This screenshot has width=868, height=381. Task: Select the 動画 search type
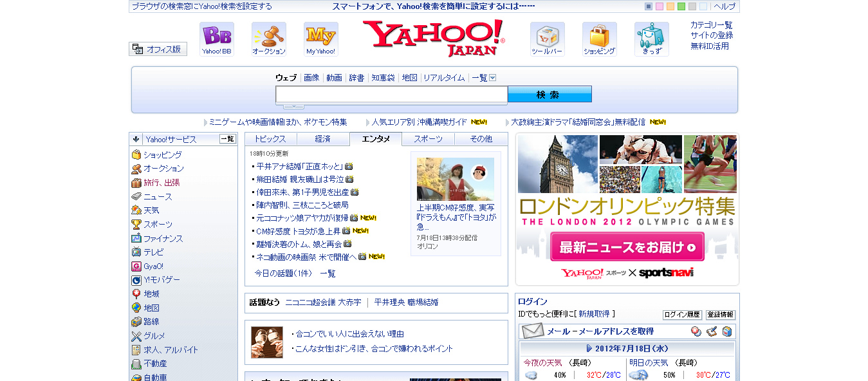pyautogui.click(x=334, y=78)
